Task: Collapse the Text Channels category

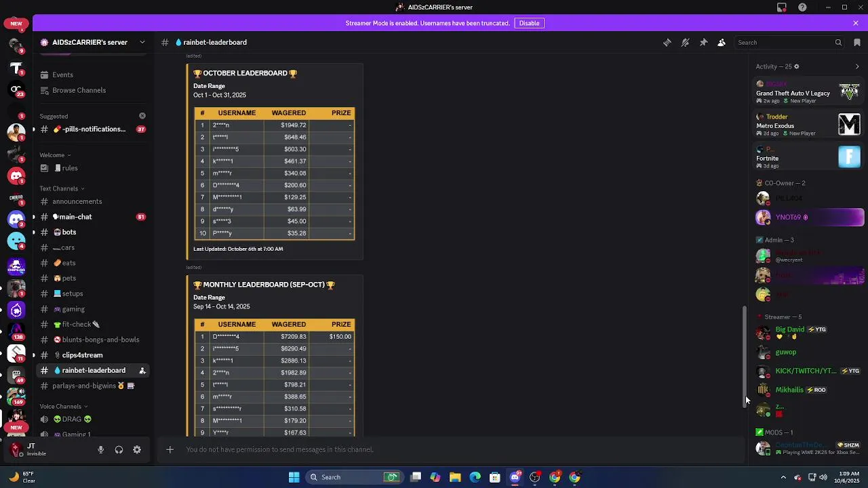Action: (62, 188)
